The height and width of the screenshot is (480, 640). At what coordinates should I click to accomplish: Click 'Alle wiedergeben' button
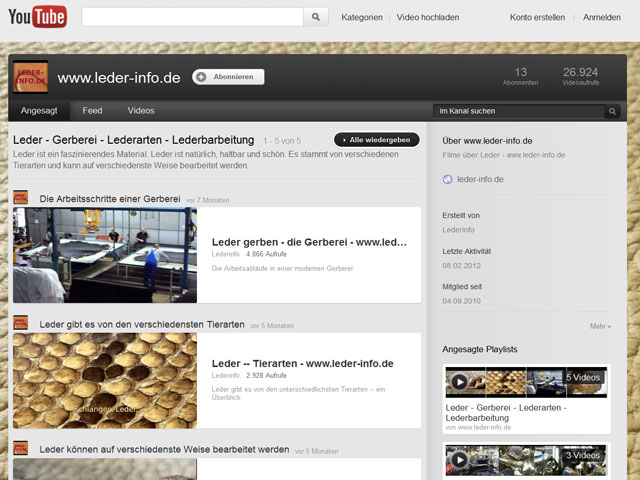[376, 140]
